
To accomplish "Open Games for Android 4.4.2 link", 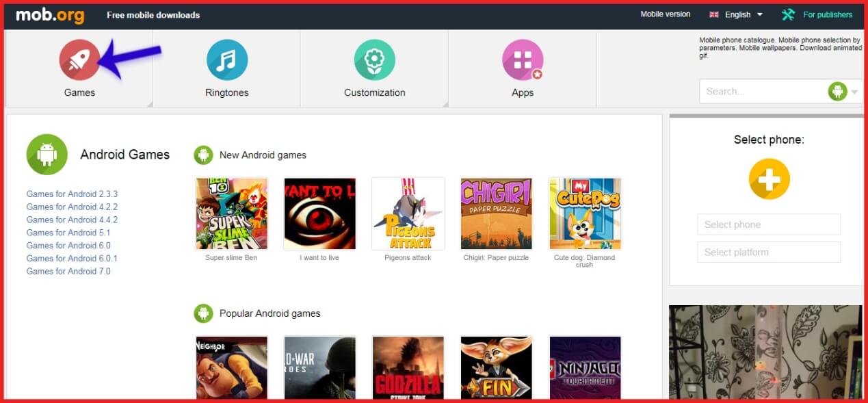I will 72,220.
